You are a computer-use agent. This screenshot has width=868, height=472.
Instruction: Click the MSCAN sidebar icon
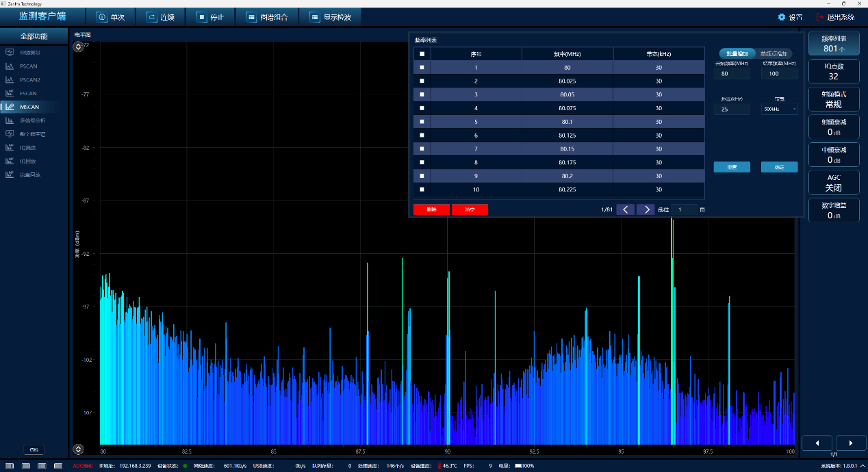(10, 107)
